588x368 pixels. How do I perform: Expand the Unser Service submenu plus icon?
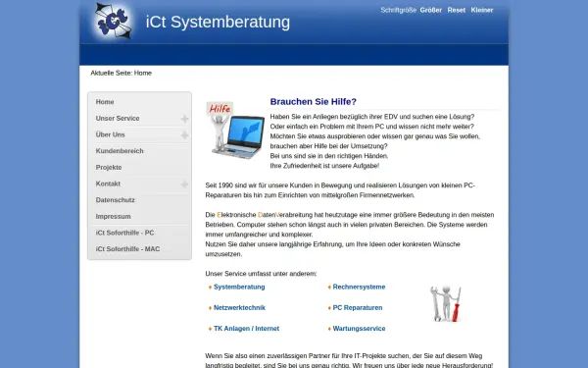click(x=184, y=119)
